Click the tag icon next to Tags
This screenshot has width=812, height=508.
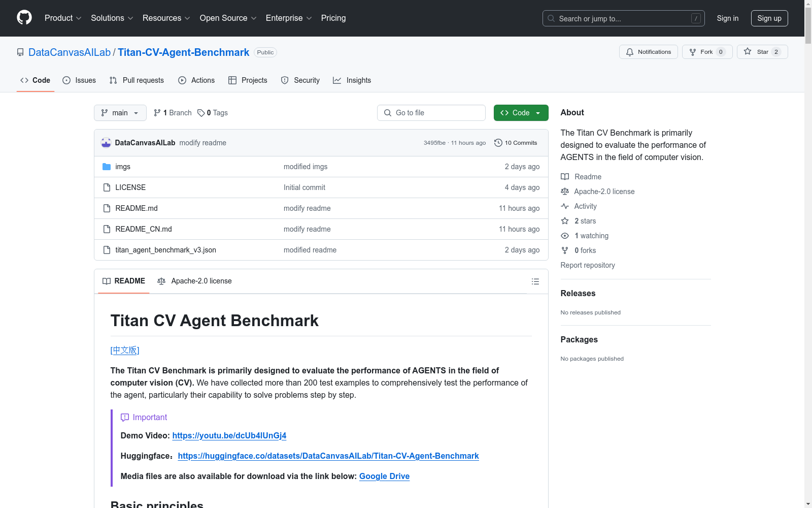201,113
